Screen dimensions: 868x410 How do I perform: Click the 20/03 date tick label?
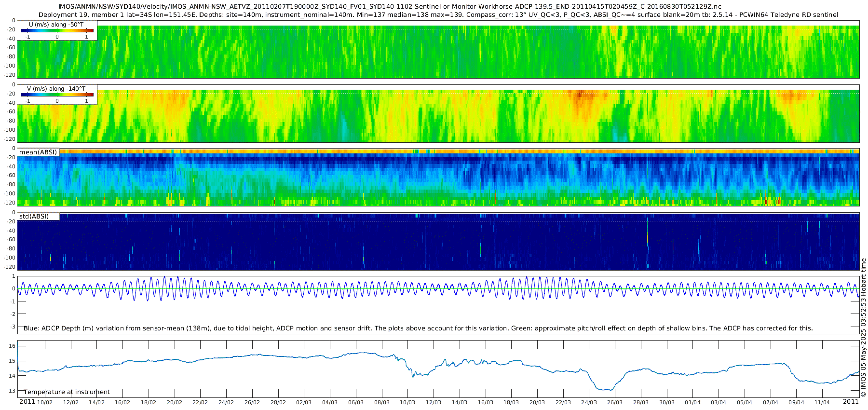tap(537, 402)
